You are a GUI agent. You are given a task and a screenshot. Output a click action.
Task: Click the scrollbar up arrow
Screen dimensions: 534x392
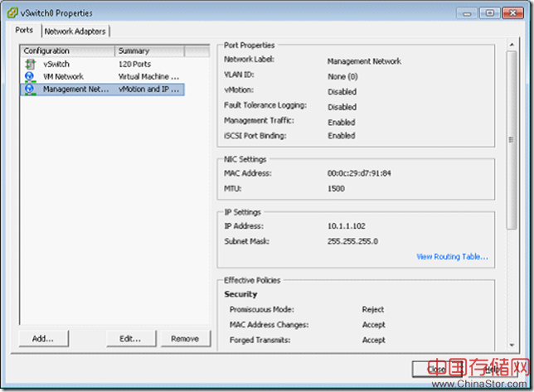[512, 45]
